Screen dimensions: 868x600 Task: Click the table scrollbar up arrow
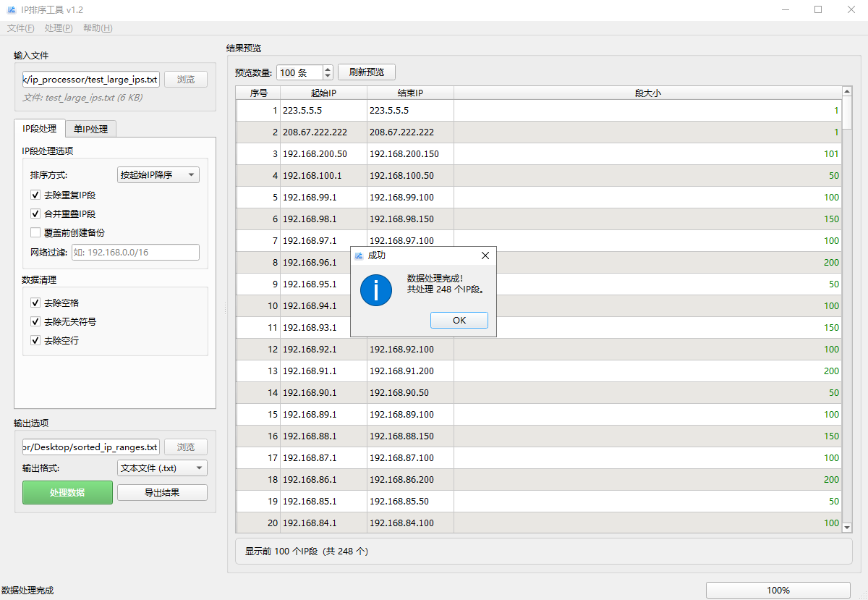point(847,91)
